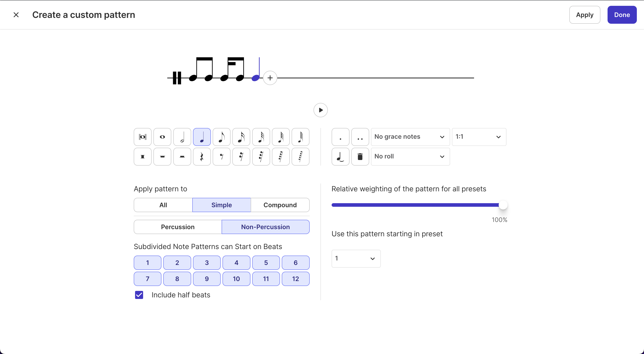The image size is (644, 354).
Task: Select the quarter rest symbol
Action: point(202,157)
